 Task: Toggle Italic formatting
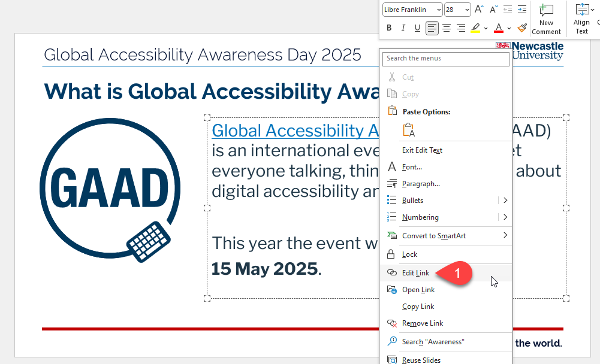click(x=403, y=28)
